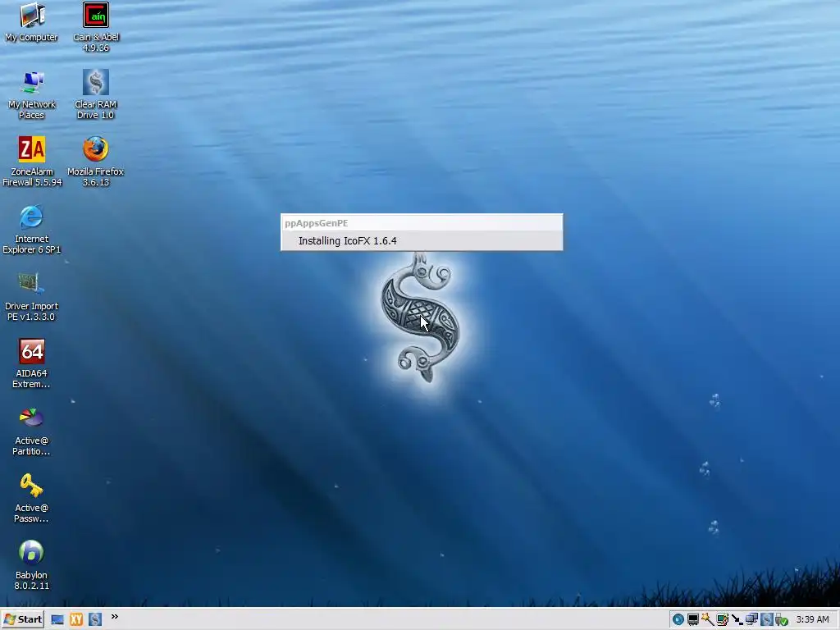Select the Clear RAM Drive 1.0 shortcut
Image resolution: width=840 pixels, height=630 pixels.
coord(96,94)
